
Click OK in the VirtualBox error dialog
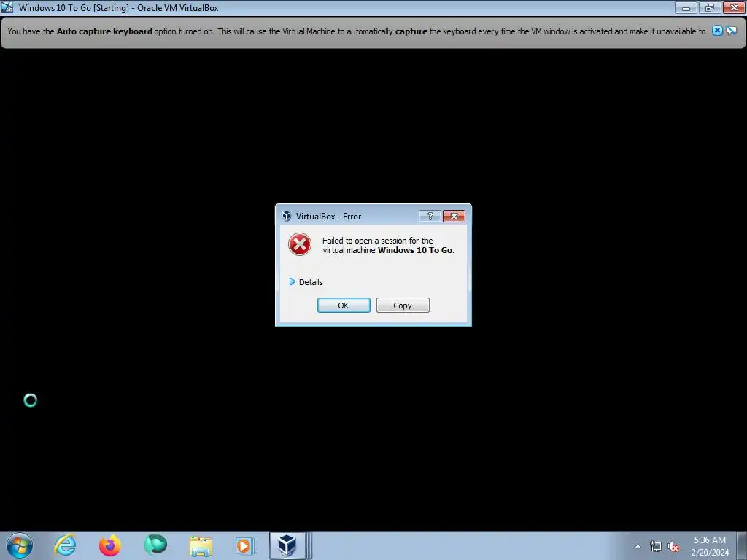click(344, 306)
